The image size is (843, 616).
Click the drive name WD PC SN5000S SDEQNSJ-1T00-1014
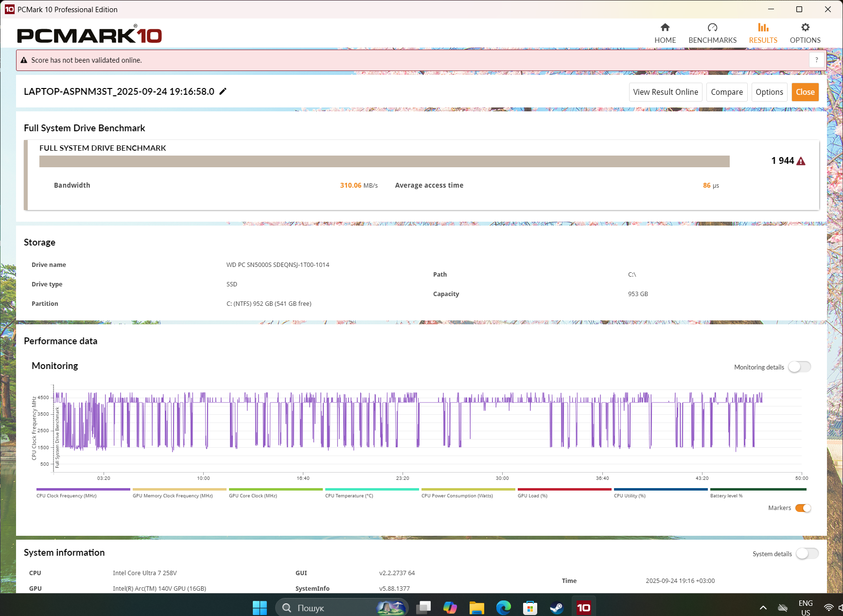278,265
